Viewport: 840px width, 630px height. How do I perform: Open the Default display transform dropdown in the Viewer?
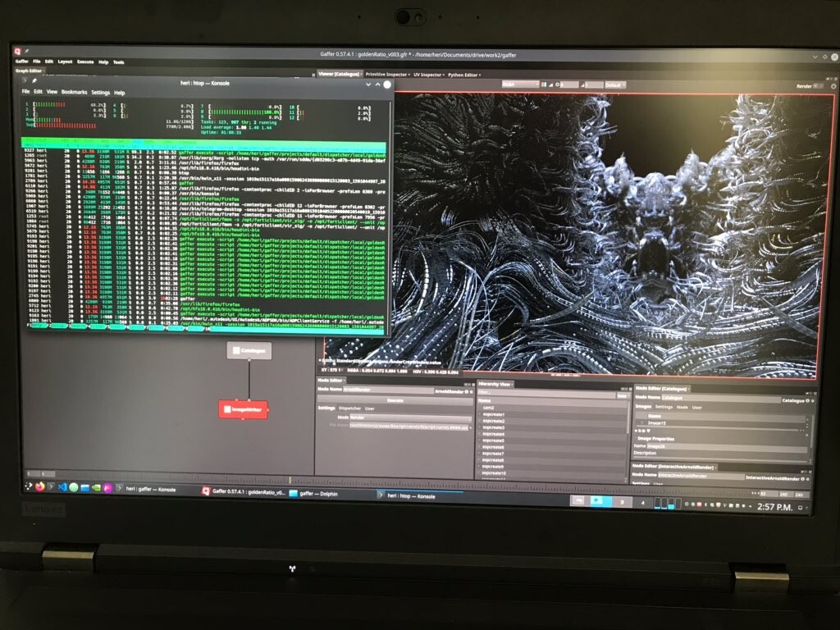click(615, 85)
